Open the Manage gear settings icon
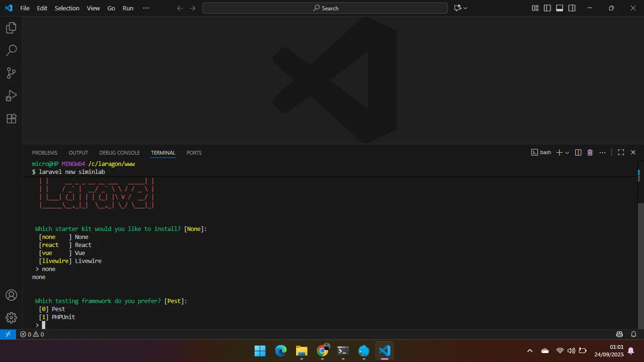Screen dimensions: 644x362 (11, 318)
